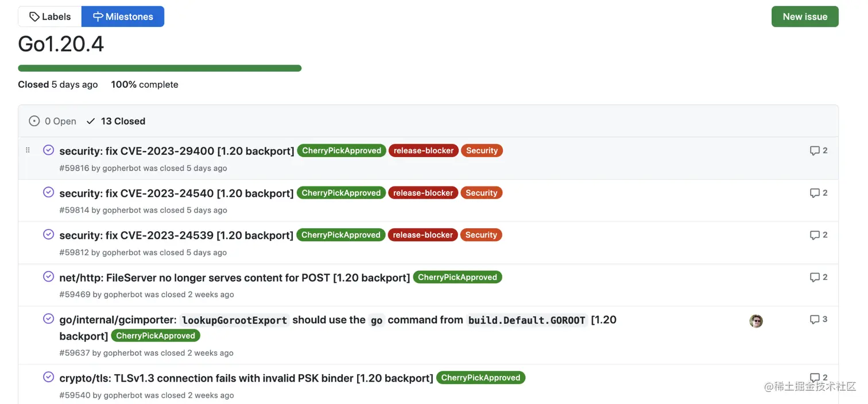Click CherryPickApproved label on CVE-2023-29400
The height and width of the screenshot is (404, 868).
point(342,150)
